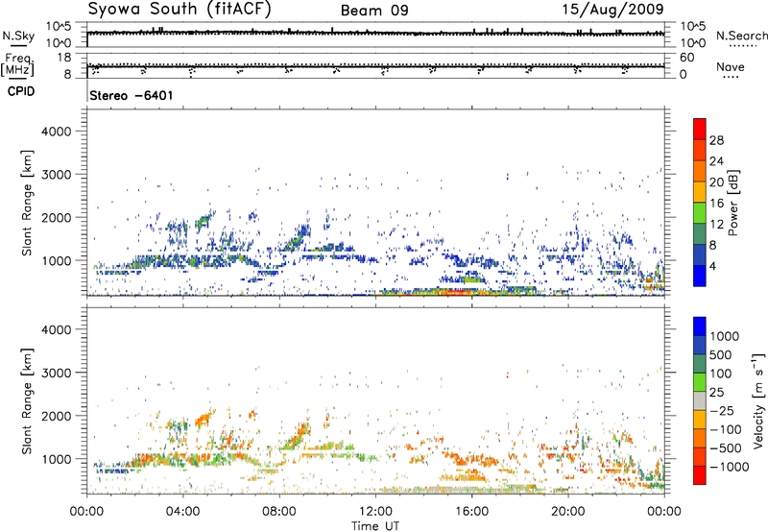Select the '3000' tick on velocity panel
The height and width of the screenshot is (532, 768).
pyautogui.click(x=57, y=373)
